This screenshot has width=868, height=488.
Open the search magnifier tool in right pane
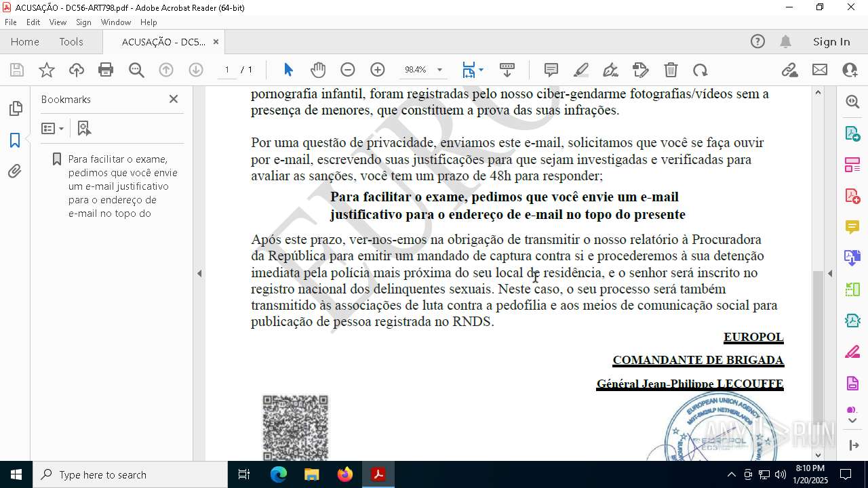click(852, 102)
